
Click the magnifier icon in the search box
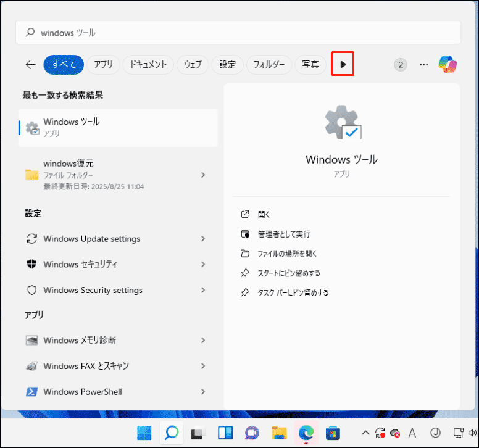click(30, 32)
